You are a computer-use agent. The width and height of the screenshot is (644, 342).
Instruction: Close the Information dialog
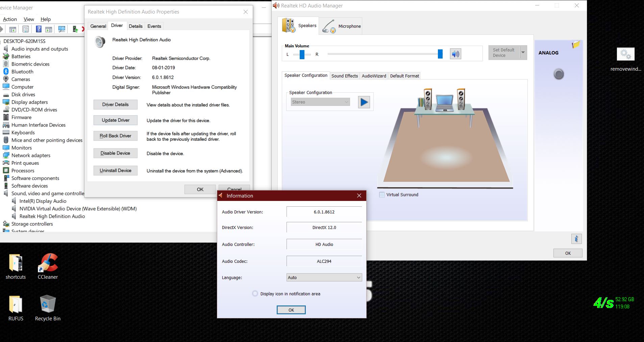359,196
